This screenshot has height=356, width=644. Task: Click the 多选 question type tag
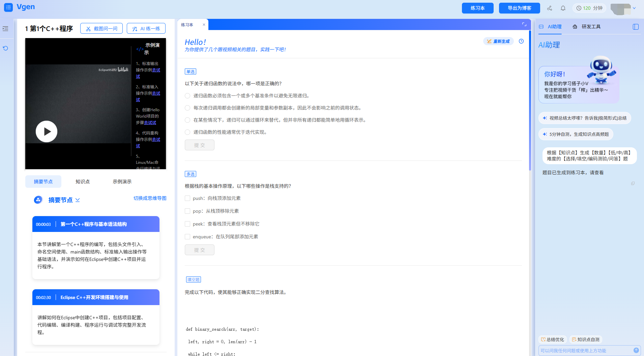click(x=191, y=174)
